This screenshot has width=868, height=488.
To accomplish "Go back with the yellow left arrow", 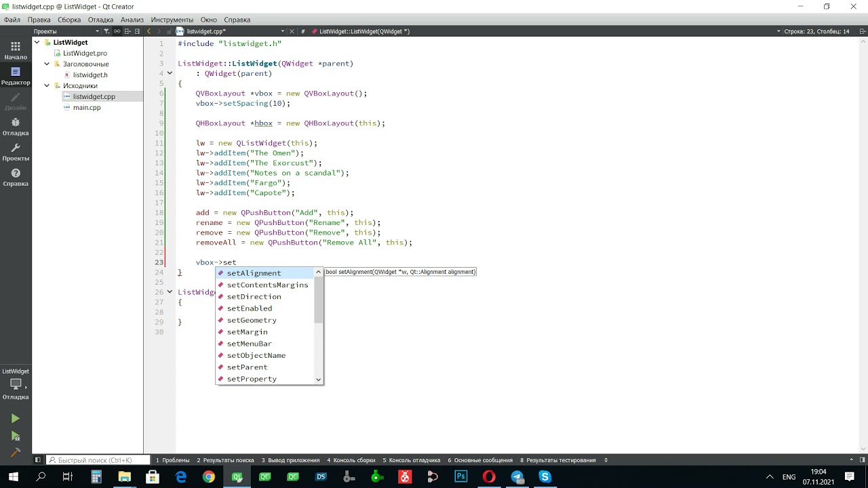I will [149, 31].
